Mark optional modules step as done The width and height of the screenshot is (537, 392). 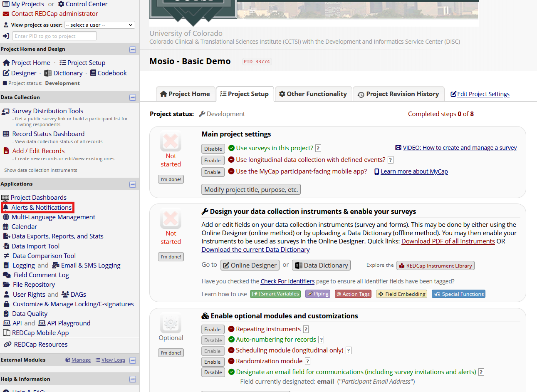tap(171, 353)
